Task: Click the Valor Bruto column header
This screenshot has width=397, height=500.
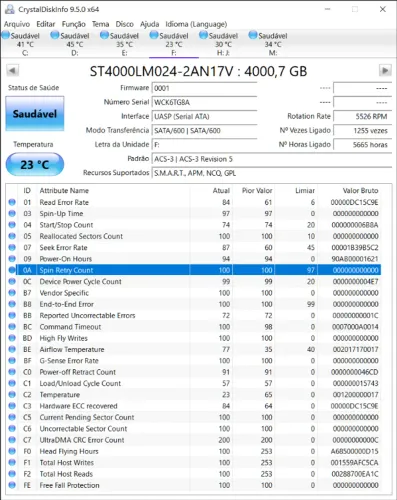Action: click(360, 191)
